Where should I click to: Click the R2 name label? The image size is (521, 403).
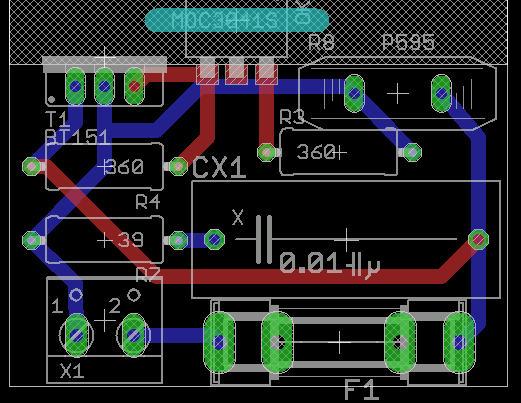[148, 274]
